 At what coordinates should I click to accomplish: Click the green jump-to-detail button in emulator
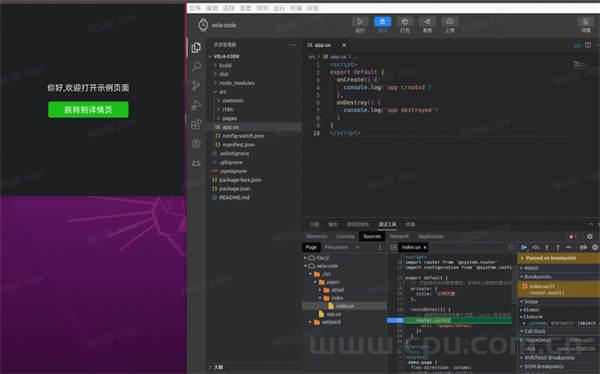click(x=88, y=110)
